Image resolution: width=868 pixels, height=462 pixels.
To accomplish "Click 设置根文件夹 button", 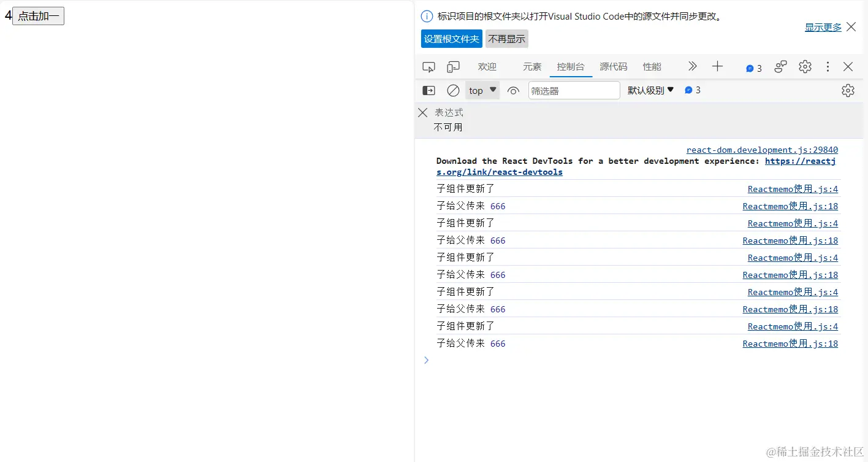I will click(452, 39).
